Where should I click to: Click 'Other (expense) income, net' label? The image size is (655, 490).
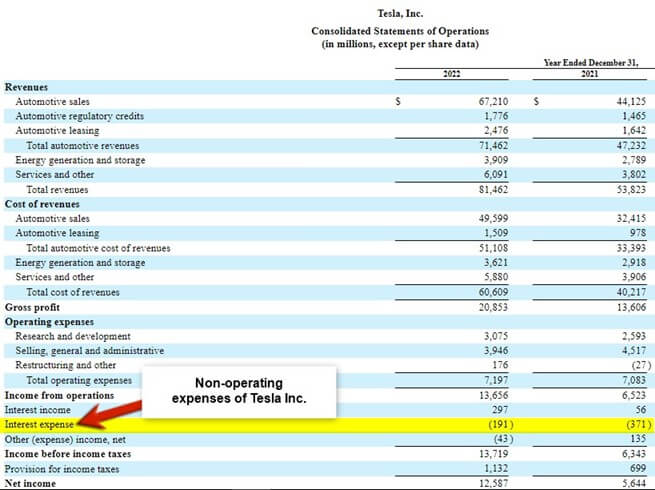[x=65, y=440]
